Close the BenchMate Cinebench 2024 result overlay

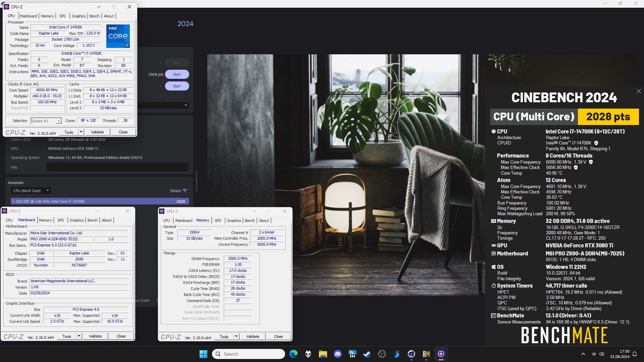639,91
